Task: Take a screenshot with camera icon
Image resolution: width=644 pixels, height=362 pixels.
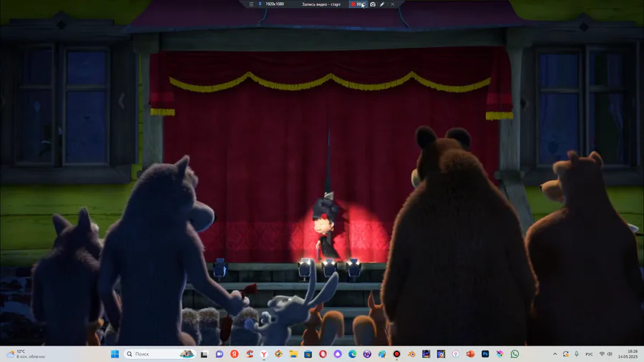Action: point(373,4)
